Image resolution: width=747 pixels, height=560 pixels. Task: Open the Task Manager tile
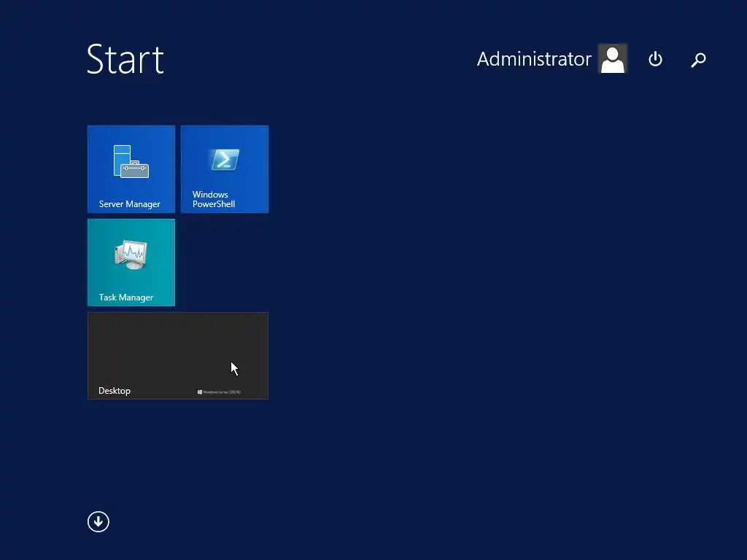click(x=131, y=262)
